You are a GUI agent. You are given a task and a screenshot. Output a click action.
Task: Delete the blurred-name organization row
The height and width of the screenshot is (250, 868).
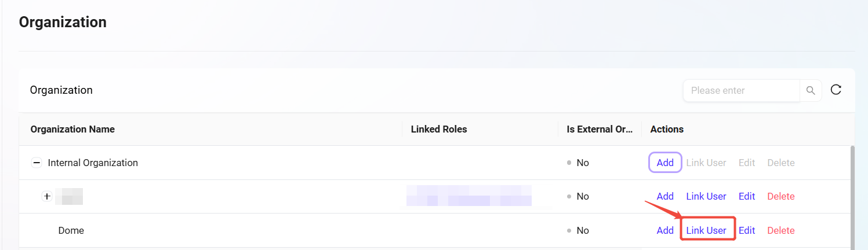coord(780,197)
